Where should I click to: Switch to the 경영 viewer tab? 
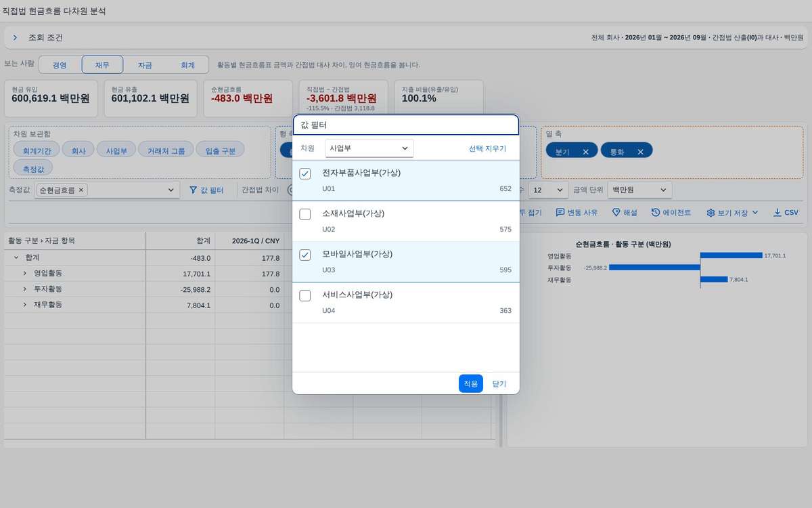click(60, 65)
